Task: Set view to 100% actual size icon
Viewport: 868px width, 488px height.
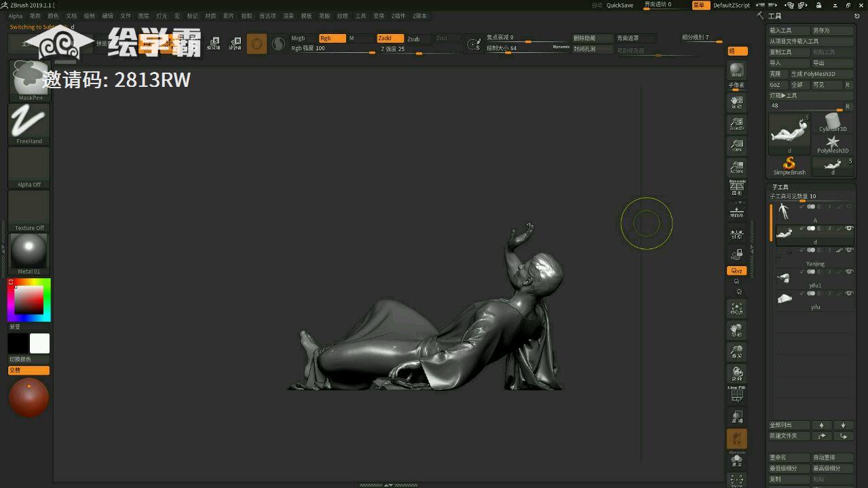Action: tap(736, 145)
